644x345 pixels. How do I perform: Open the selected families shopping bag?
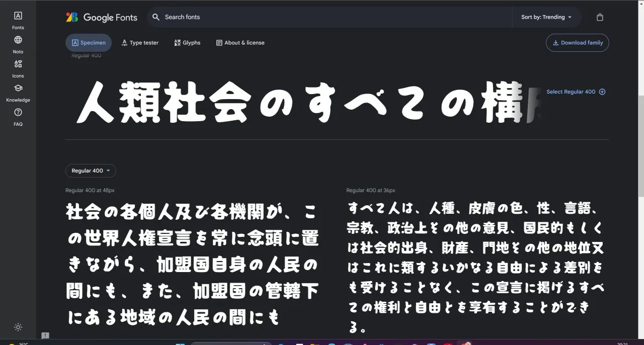click(600, 17)
